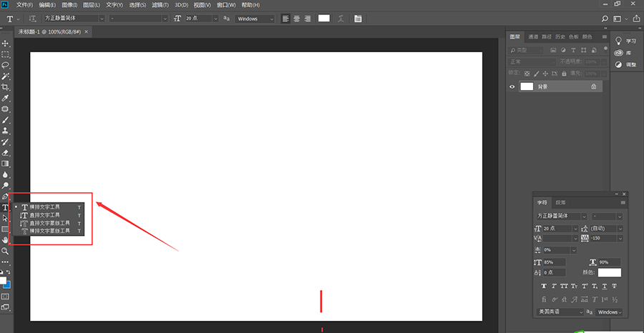Click the search magnifier icon top right
The width and height of the screenshot is (644, 333).
605,19
